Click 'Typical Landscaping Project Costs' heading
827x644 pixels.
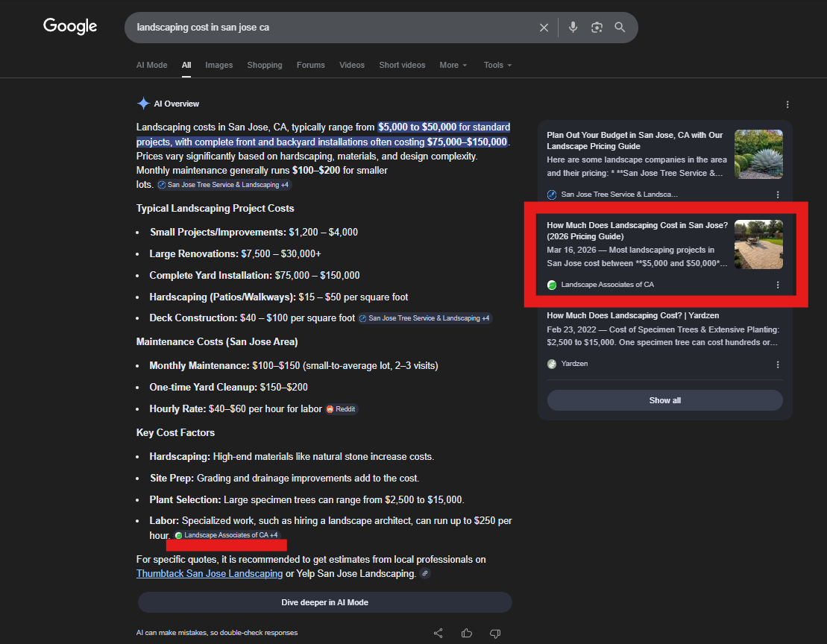point(216,208)
